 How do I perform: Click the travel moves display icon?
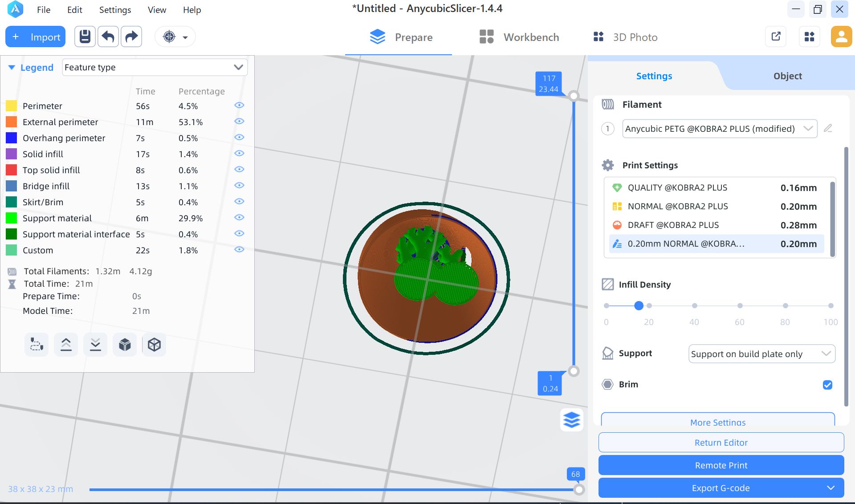point(37,345)
